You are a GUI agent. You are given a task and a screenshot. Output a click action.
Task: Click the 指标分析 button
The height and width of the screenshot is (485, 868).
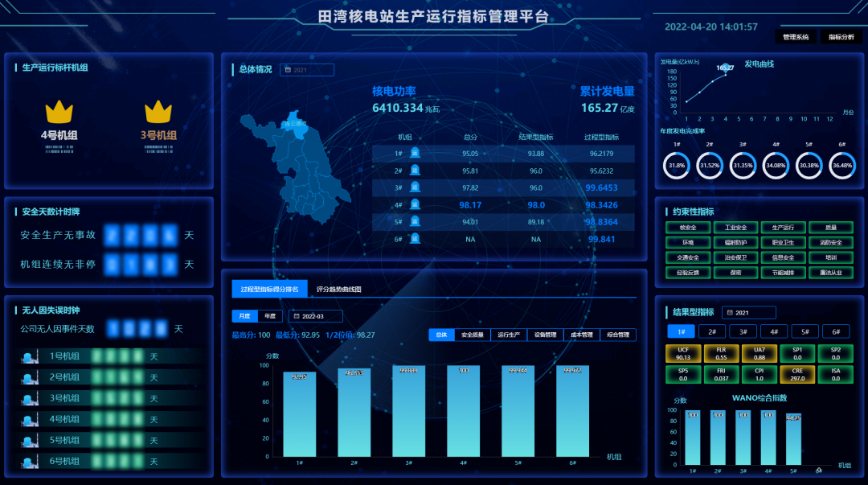click(x=841, y=37)
